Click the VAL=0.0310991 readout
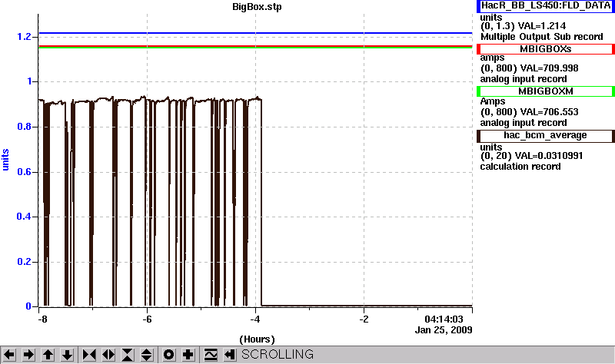This screenshot has height=364, width=615. (549, 156)
